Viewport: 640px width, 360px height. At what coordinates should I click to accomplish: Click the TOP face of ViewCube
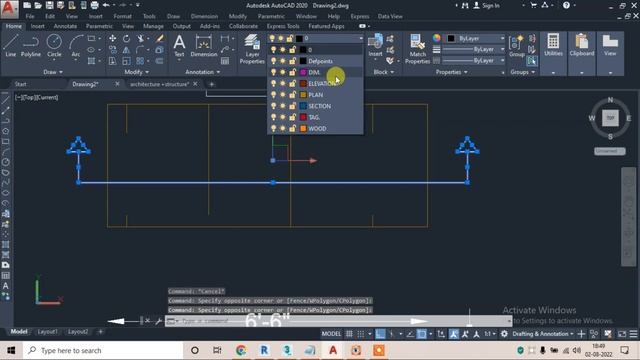click(610, 118)
